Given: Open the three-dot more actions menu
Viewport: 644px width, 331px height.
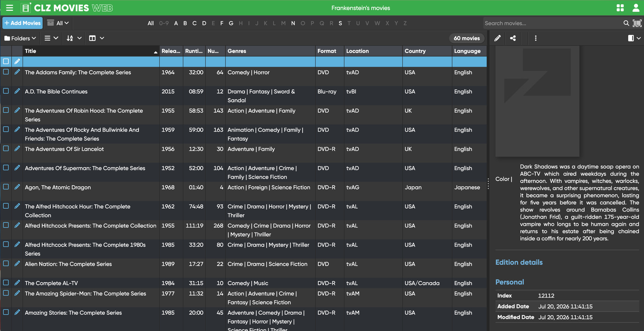Looking at the screenshot, I should point(536,38).
